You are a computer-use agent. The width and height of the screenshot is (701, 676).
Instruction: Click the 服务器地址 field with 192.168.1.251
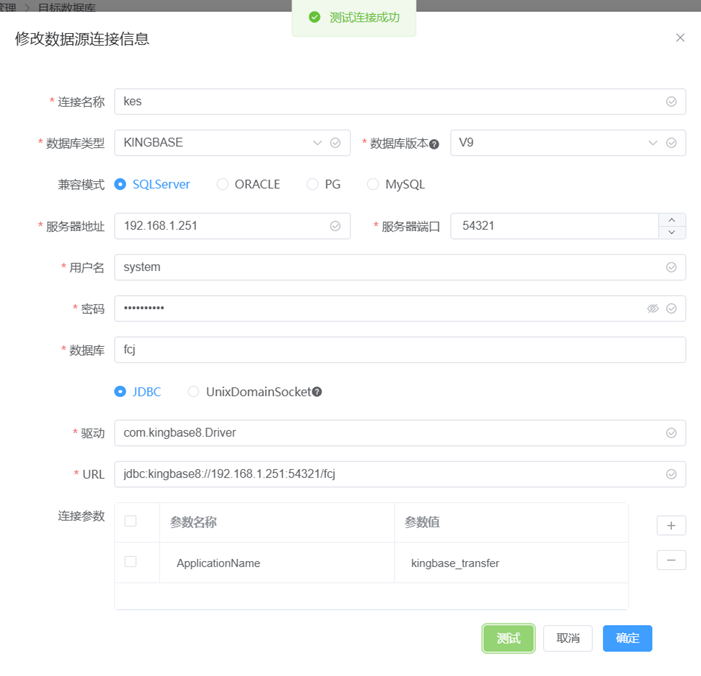(x=232, y=226)
